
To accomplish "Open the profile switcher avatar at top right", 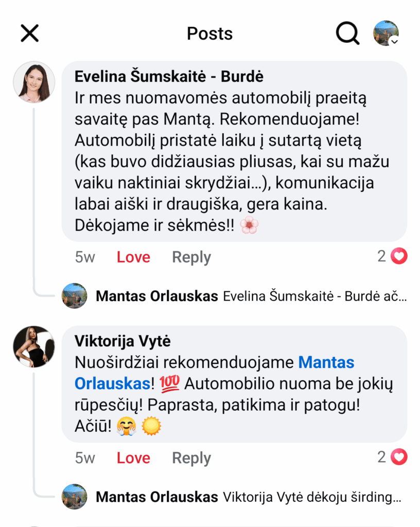I will tap(386, 33).
